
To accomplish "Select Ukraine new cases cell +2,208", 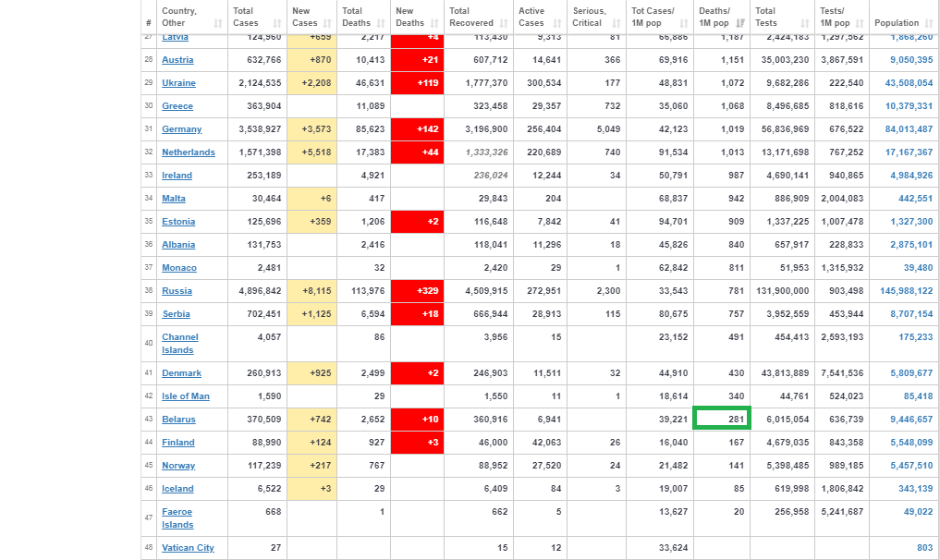I will pos(311,83).
